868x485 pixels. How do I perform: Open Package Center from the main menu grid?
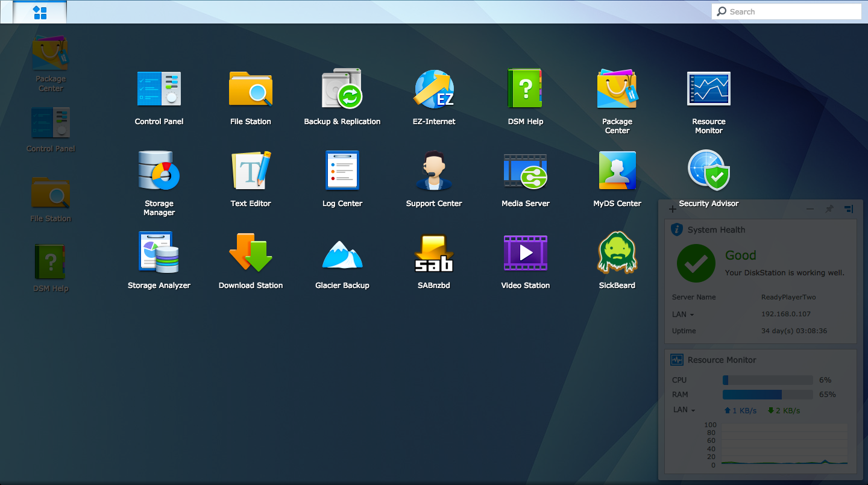coord(617,89)
